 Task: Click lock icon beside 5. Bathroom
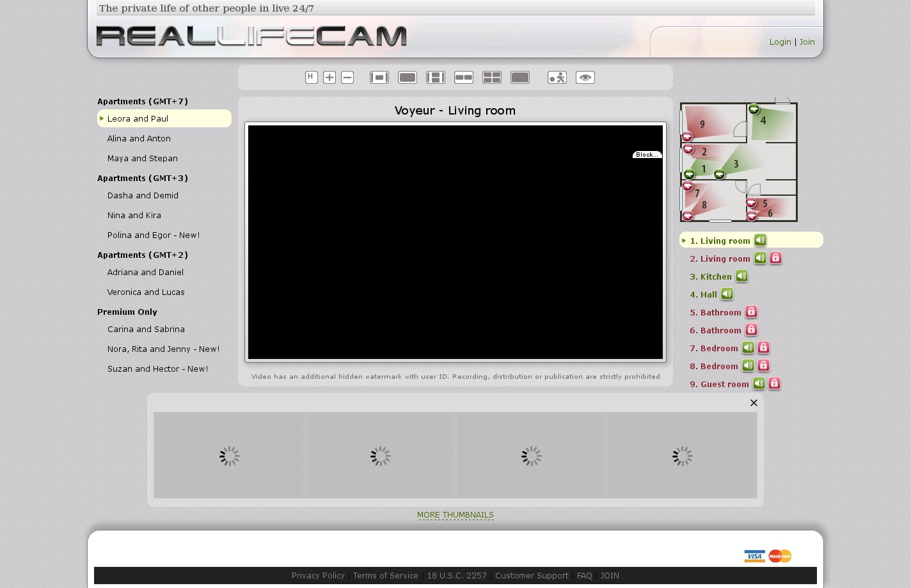click(751, 312)
